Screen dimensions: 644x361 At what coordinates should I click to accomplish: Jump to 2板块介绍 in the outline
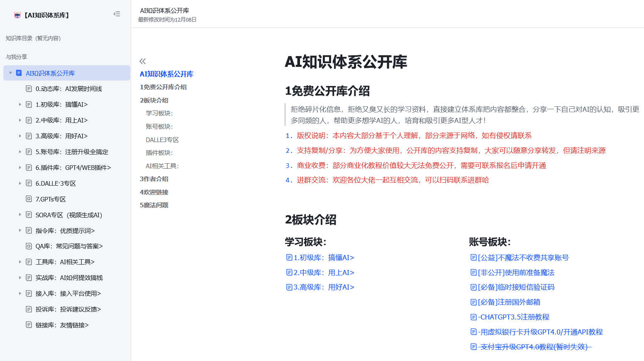click(x=154, y=101)
